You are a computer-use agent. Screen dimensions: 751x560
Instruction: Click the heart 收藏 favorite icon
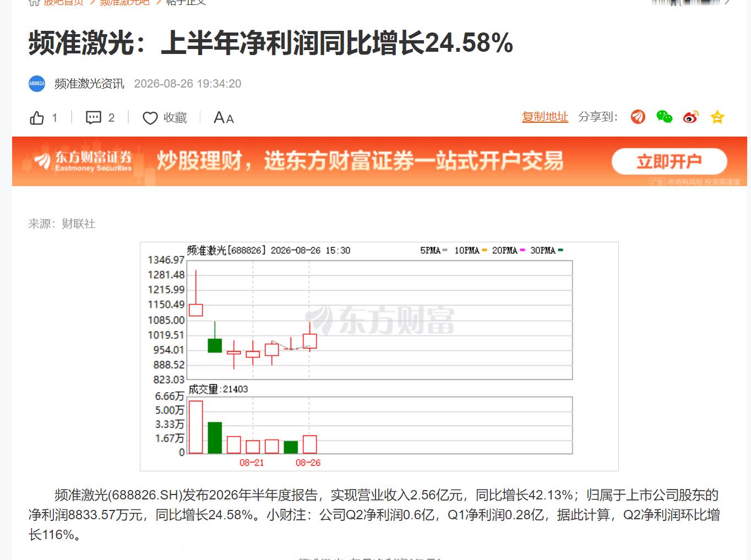pos(150,118)
